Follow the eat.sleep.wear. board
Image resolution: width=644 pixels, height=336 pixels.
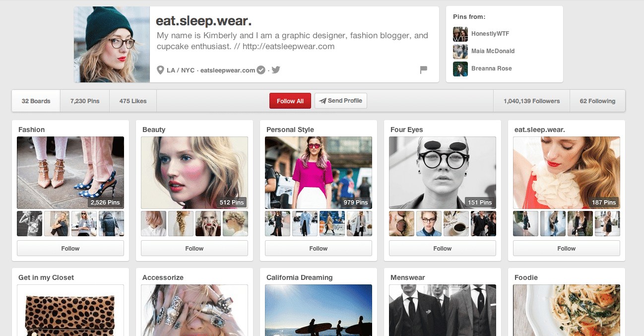click(567, 248)
